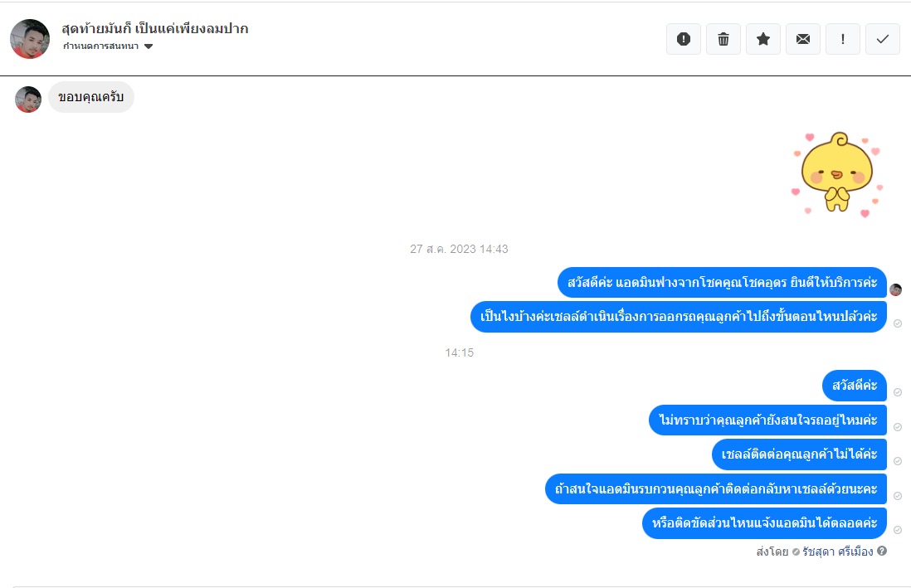Open the กำหนดการสนทนา menu label
This screenshot has width=911, height=588.
100,46
